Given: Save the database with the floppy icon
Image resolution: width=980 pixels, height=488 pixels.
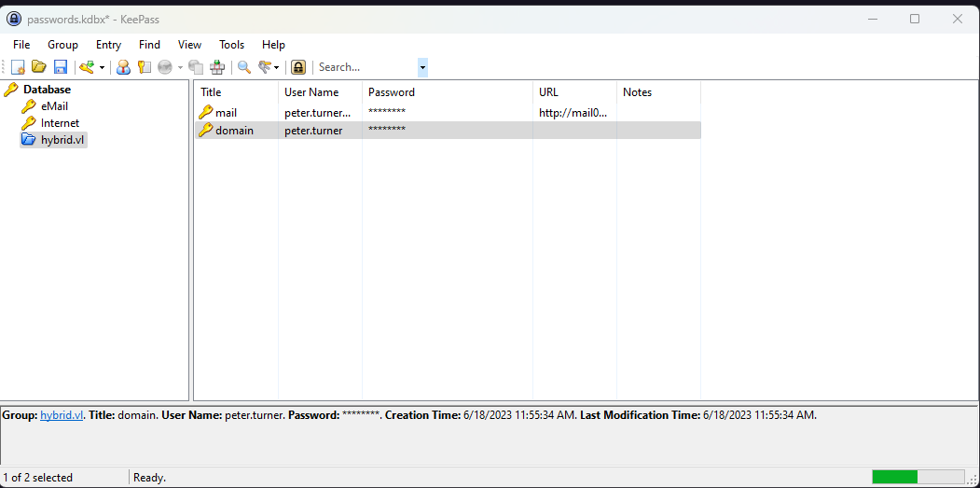Looking at the screenshot, I should [x=60, y=67].
